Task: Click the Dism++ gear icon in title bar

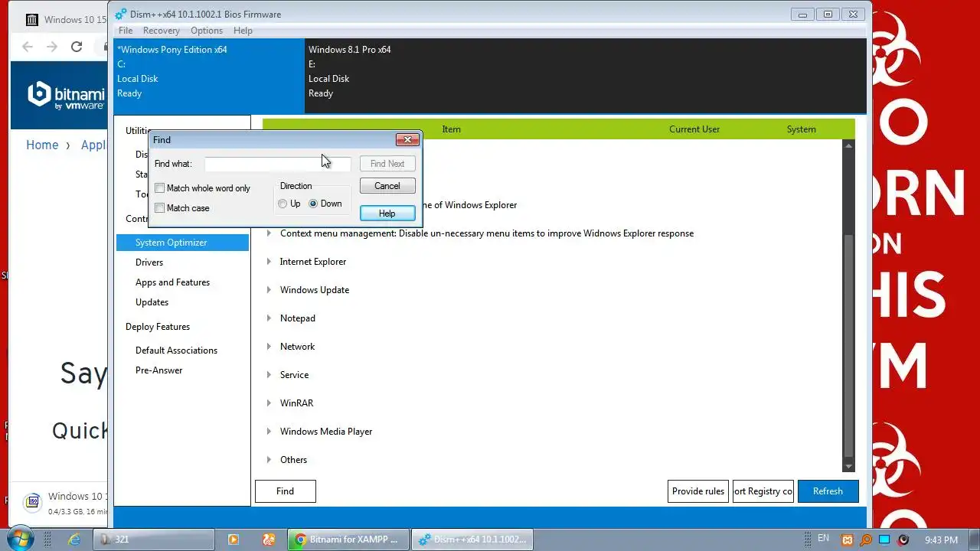Action: (121, 14)
